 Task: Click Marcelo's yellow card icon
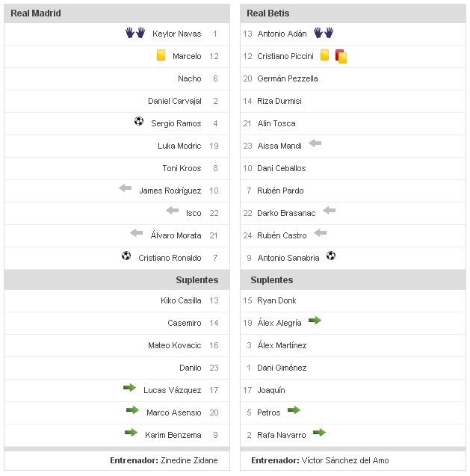161,55
